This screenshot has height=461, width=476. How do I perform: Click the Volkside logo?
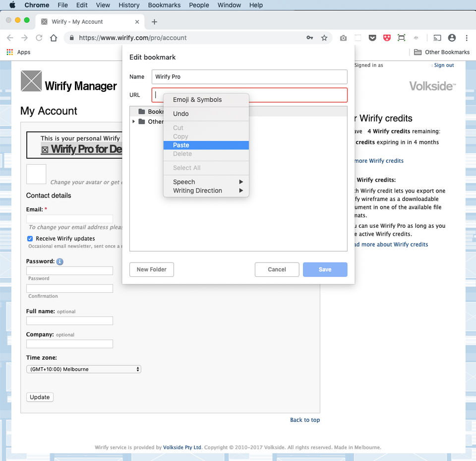point(432,86)
